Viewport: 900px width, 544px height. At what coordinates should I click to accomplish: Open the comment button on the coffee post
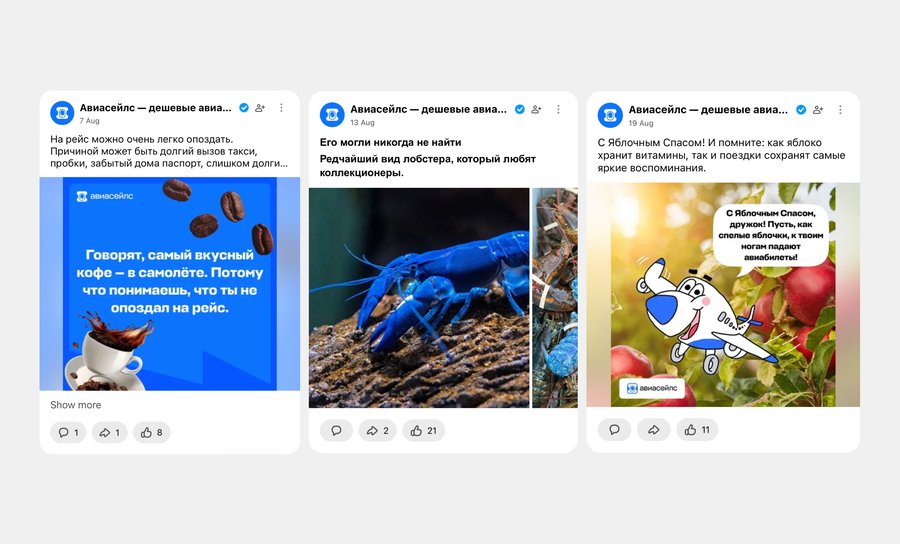click(68, 432)
